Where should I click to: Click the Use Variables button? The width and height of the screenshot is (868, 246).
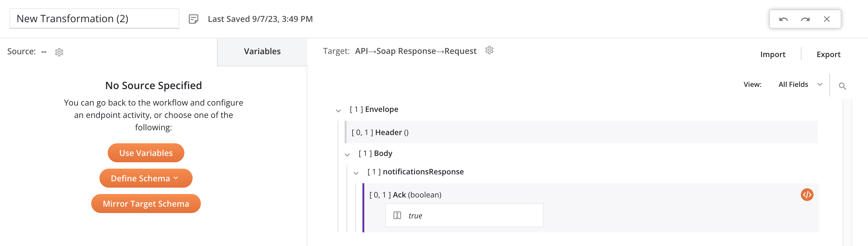(146, 153)
